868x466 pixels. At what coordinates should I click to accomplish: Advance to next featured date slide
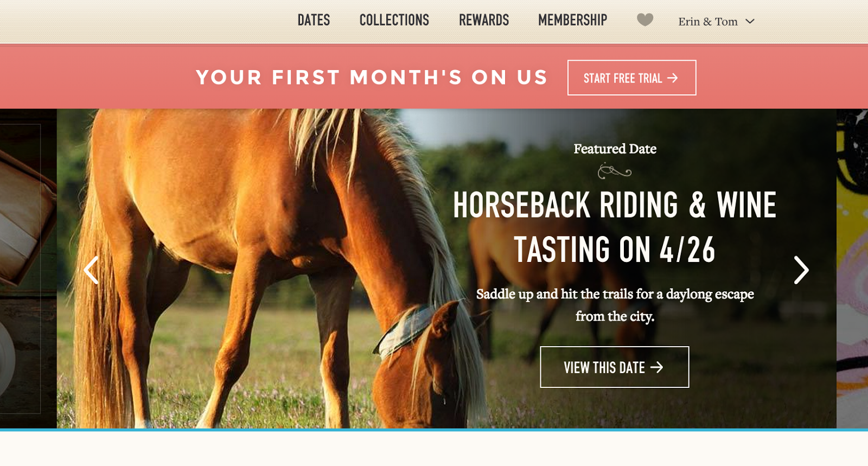pyautogui.click(x=801, y=270)
